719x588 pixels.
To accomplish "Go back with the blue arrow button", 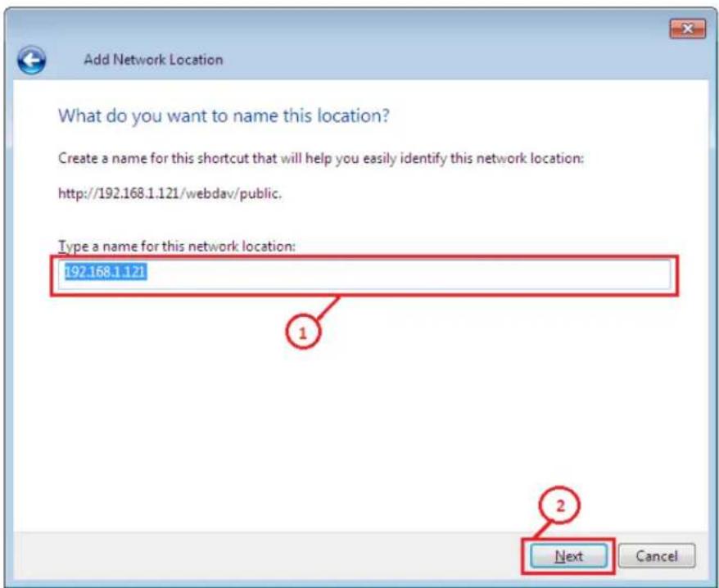I will coord(32,60).
